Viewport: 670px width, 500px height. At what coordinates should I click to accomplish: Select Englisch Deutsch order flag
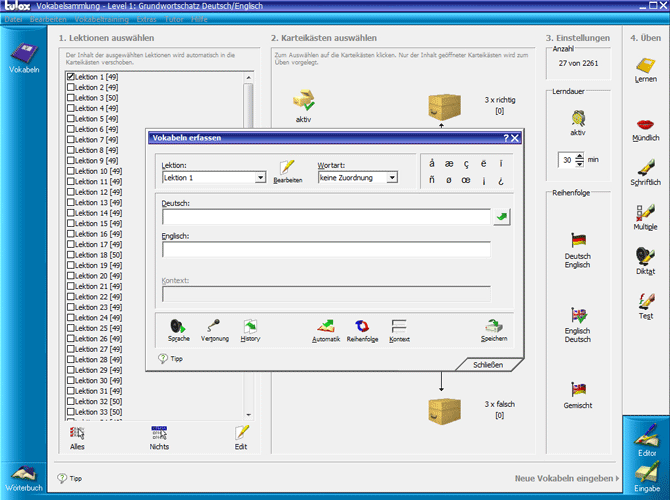pyautogui.click(x=578, y=326)
